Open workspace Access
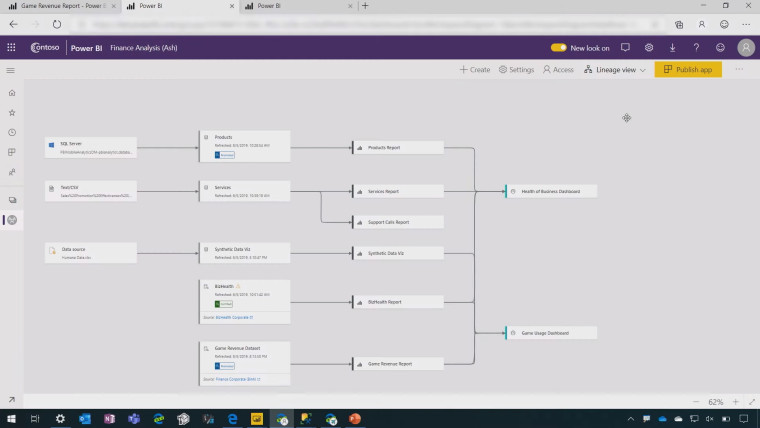 tap(558, 70)
